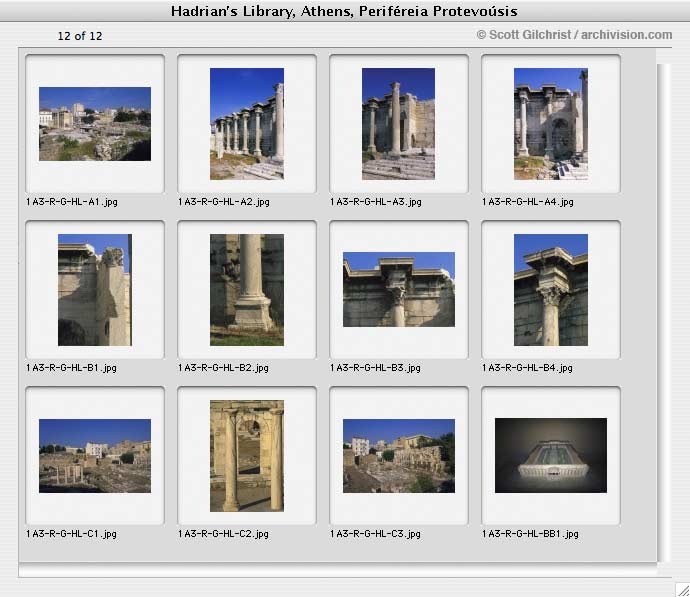
Task: Select the 1A3-R-G-HL-BB1 model rendering thumbnail
Action: 551,455
